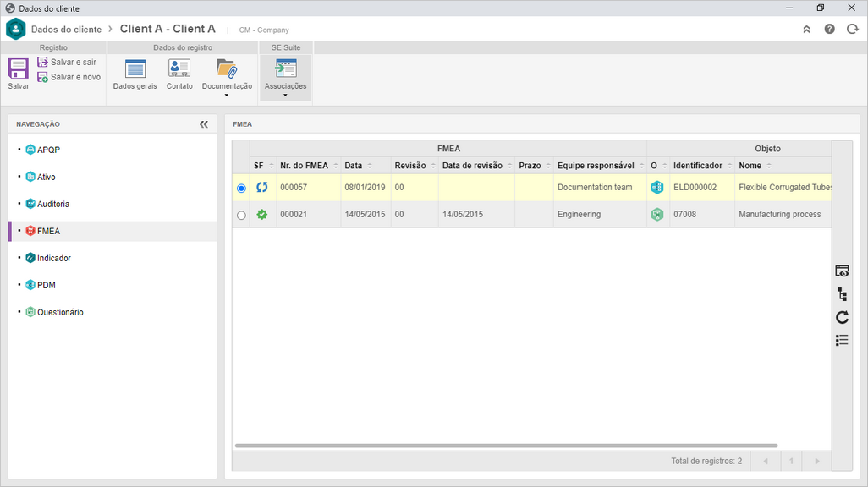Go to previous page of records
The height and width of the screenshot is (487, 868).
[766, 461]
